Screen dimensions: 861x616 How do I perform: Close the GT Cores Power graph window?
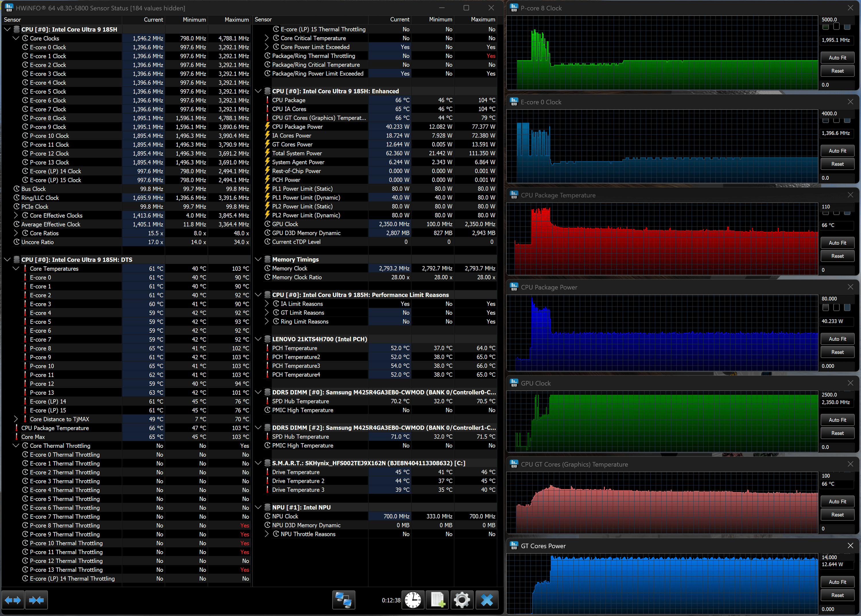coord(850,545)
